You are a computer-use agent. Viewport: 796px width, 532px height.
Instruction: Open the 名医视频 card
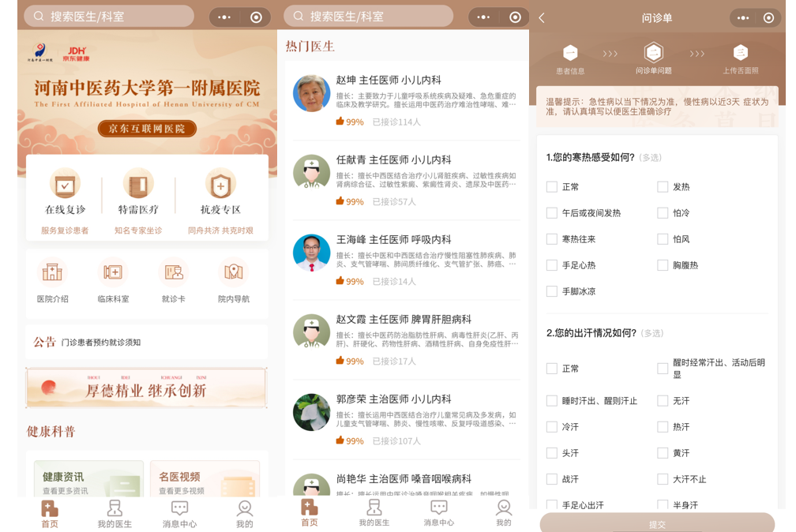point(205,478)
